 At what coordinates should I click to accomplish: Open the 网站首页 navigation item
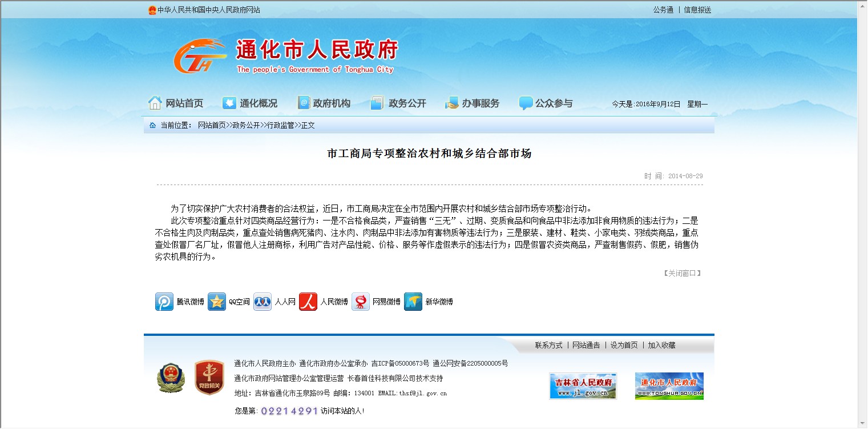click(x=176, y=103)
